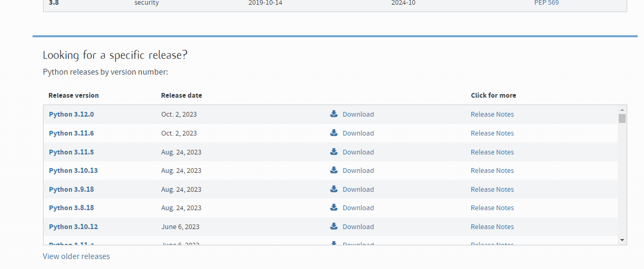The height and width of the screenshot is (269, 644).
Task: Click Download text for Python 3.8.18
Action: tap(358, 208)
